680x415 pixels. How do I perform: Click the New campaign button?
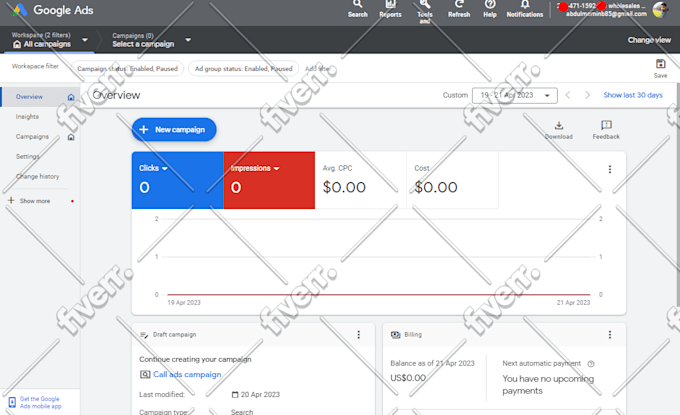coord(174,130)
